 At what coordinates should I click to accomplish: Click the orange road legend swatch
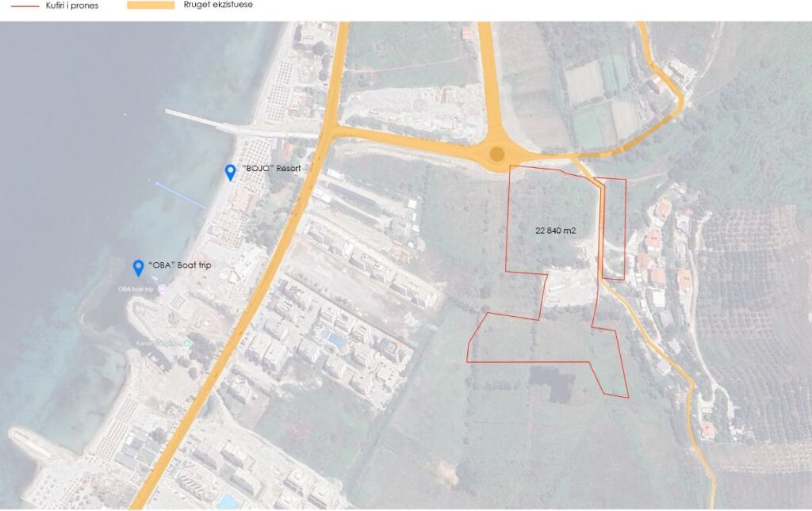(150, 5)
